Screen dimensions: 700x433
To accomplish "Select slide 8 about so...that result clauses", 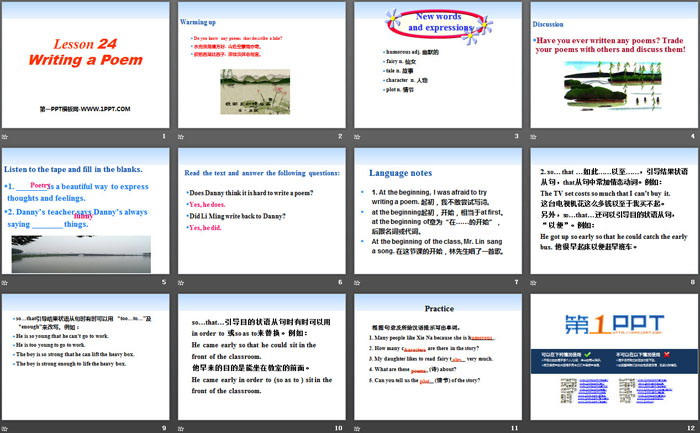I will coord(614,211).
